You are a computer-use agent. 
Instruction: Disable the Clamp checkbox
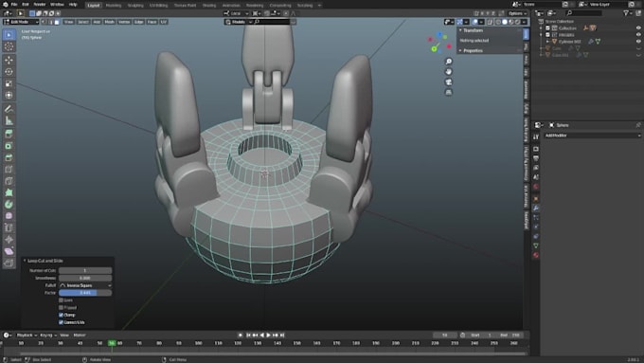pos(62,316)
